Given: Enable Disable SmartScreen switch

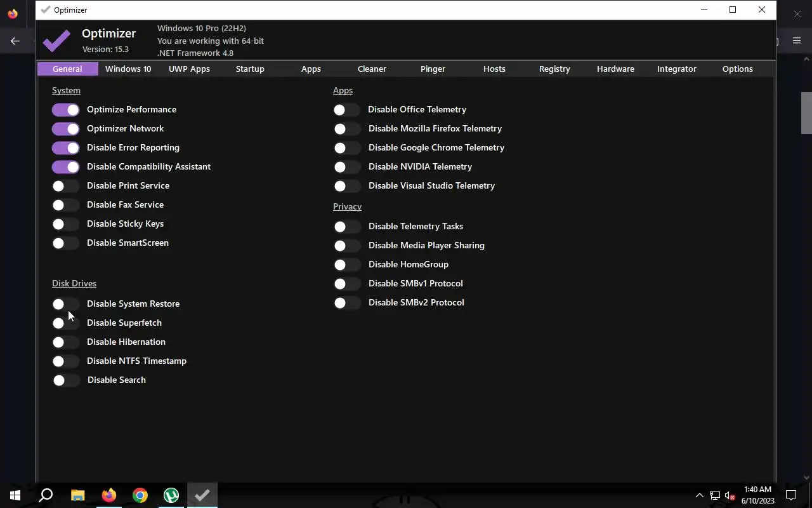Looking at the screenshot, I should pos(66,243).
